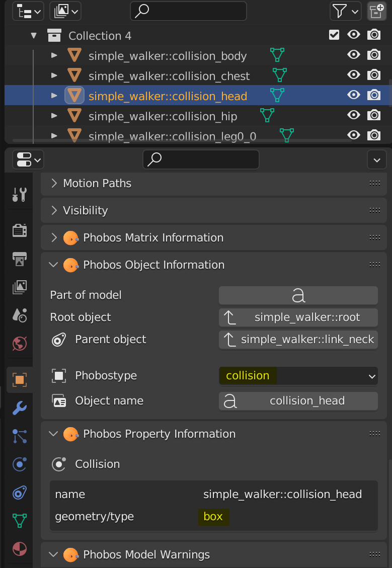Hide collision_body in the viewport
The width and height of the screenshot is (392, 568).
coord(354,54)
